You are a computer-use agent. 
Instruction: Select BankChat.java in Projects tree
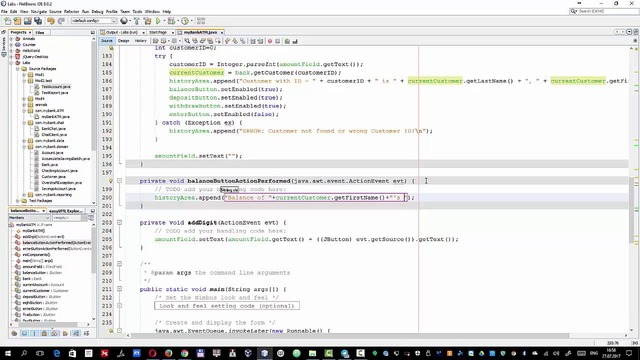coord(53,129)
